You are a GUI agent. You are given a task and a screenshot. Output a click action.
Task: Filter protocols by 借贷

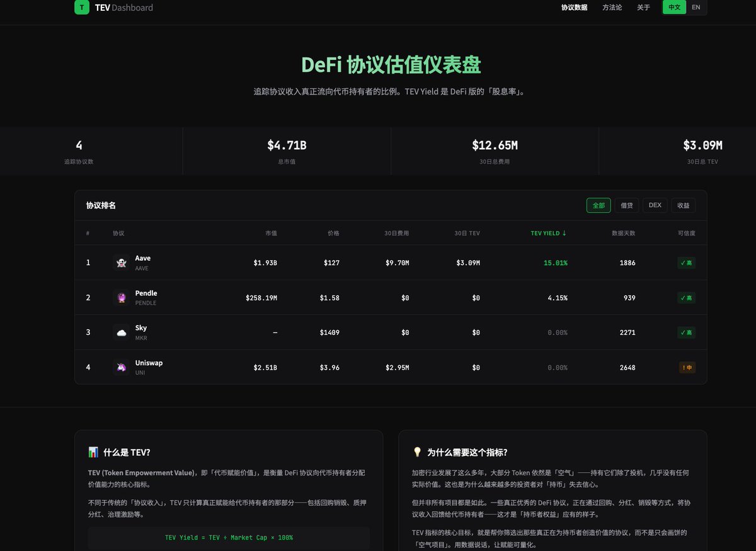(627, 205)
